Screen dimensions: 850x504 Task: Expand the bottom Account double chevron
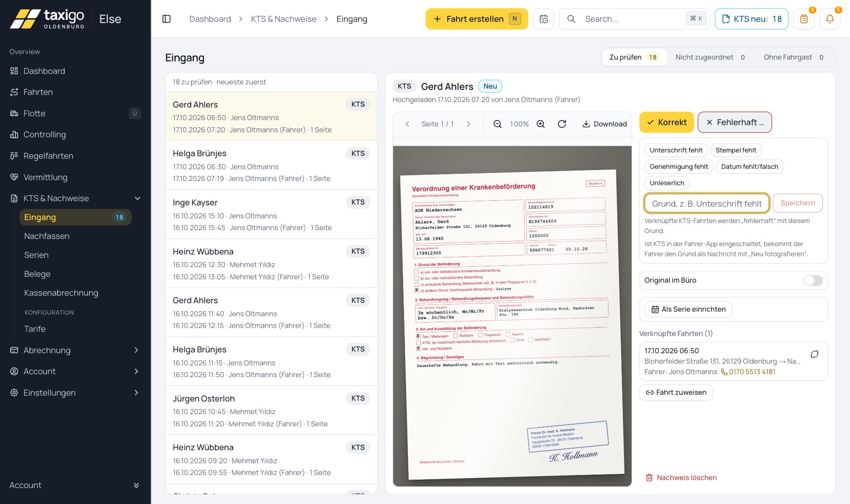click(136, 485)
